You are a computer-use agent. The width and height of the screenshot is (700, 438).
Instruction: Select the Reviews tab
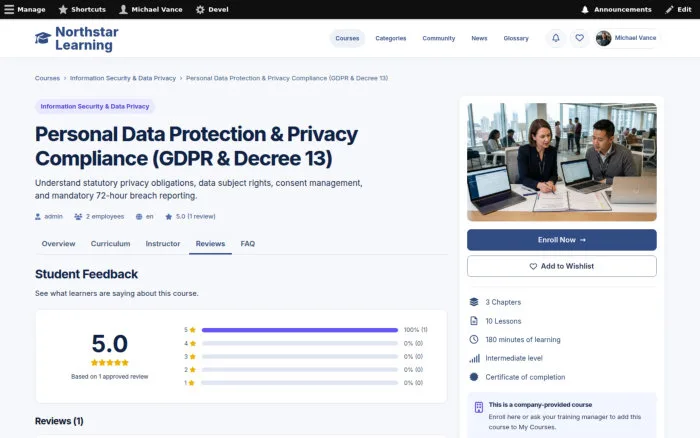tap(210, 244)
